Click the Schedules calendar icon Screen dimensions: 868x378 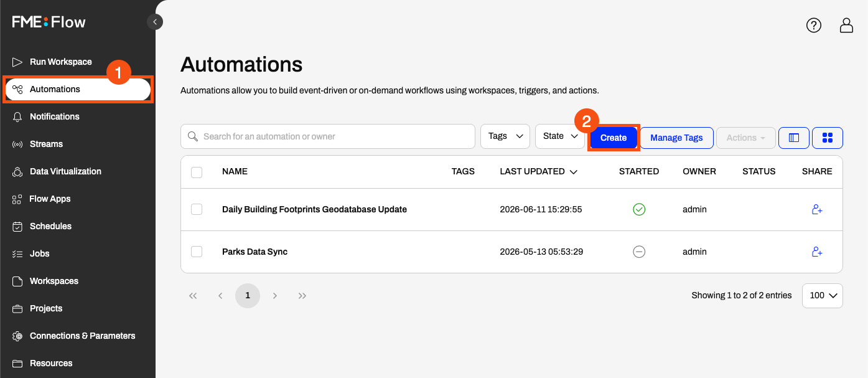(x=17, y=226)
